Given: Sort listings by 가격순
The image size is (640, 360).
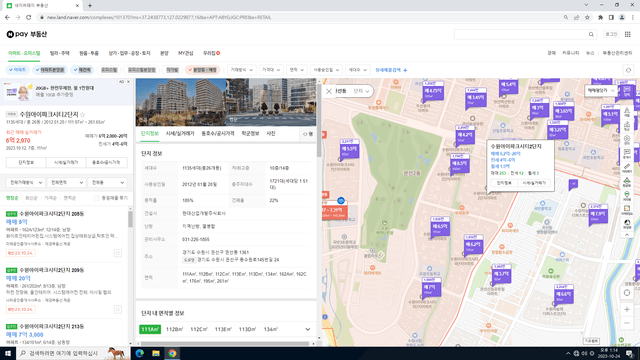Looking at the screenshot, I should 50,198.
